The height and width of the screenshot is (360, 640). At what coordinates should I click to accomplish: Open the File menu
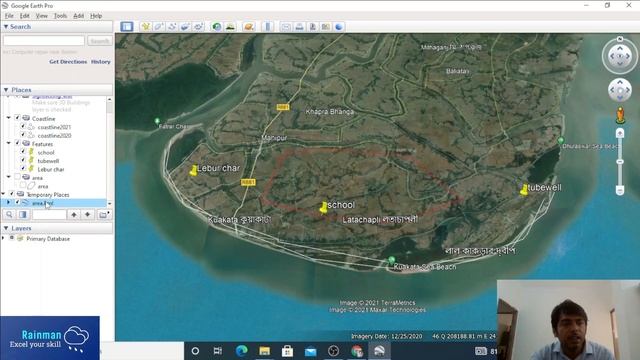point(9,16)
